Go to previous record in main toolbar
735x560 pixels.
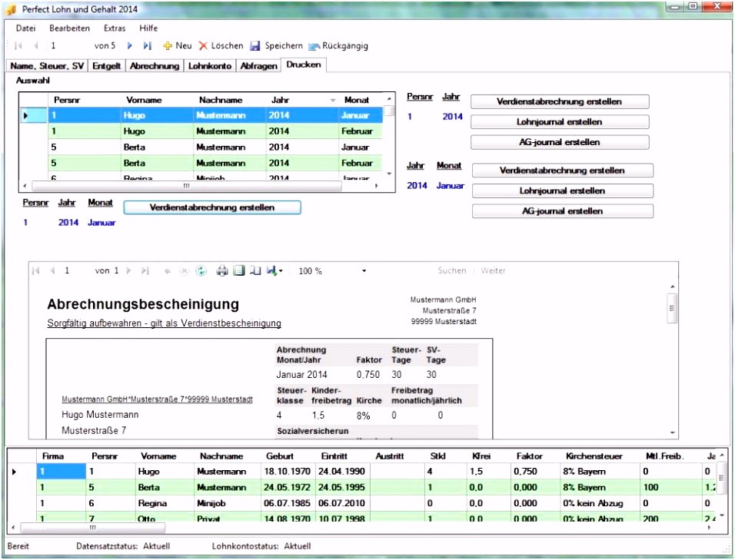click(36, 46)
